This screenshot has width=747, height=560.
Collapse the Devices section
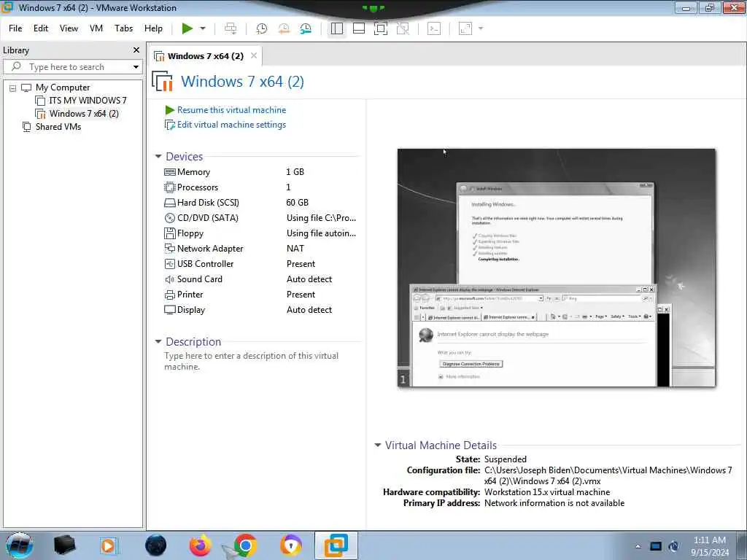point(158,156)
